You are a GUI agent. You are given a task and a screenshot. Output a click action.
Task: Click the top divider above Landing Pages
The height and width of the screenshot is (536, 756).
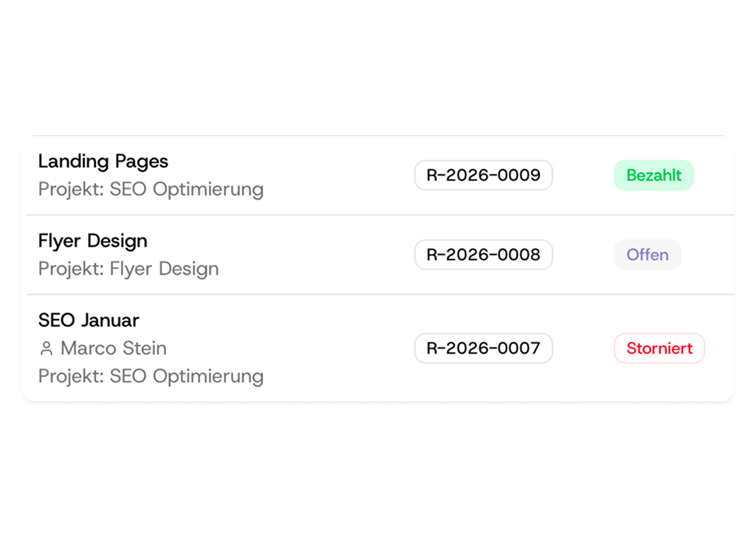[x=378, y=136]
